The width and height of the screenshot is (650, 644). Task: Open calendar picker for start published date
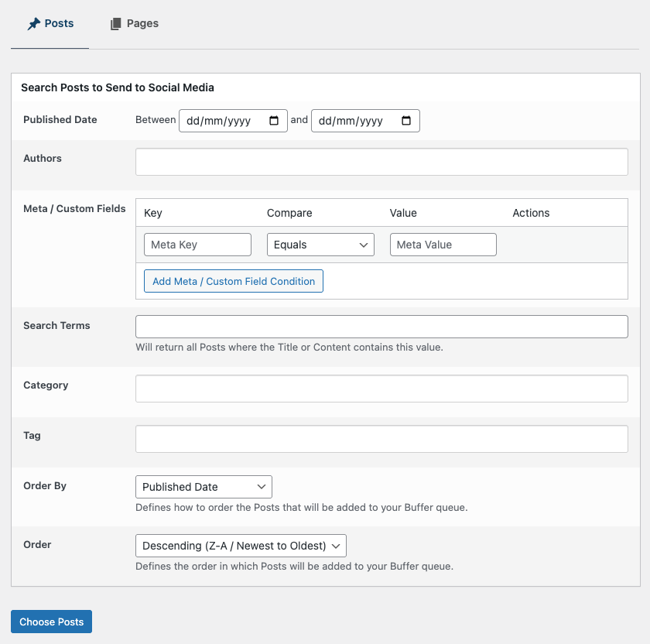click(x=274, y=121)
